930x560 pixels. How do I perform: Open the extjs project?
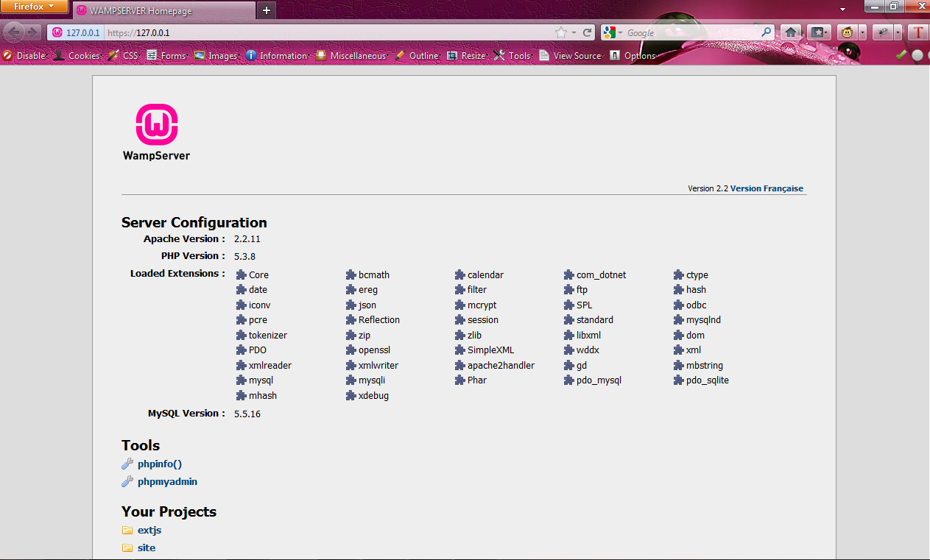click(x=149, y=530)
